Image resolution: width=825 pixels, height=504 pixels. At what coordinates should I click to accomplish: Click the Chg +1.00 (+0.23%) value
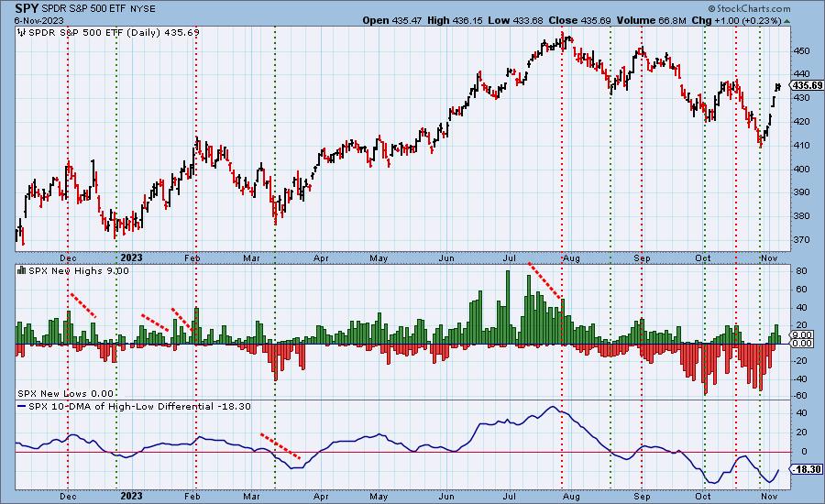tap(737, 20)
